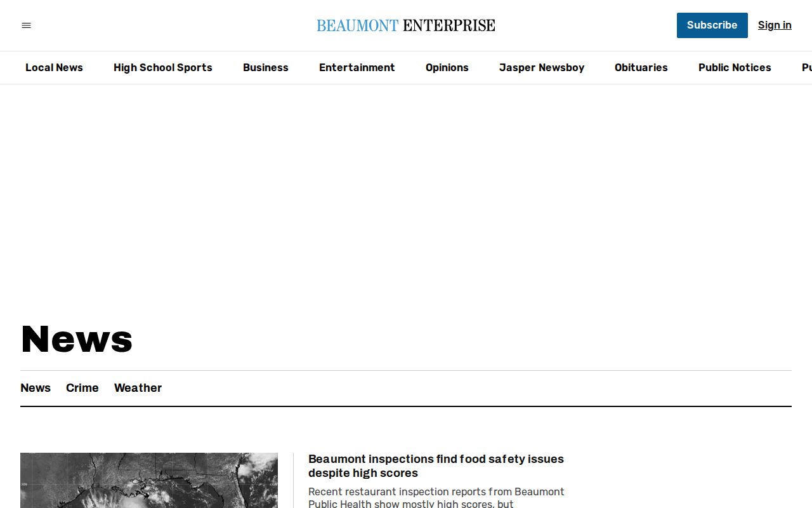Click the large News page heading
The width and height of the screenshot is (812, 508).
tap(77, 338)
